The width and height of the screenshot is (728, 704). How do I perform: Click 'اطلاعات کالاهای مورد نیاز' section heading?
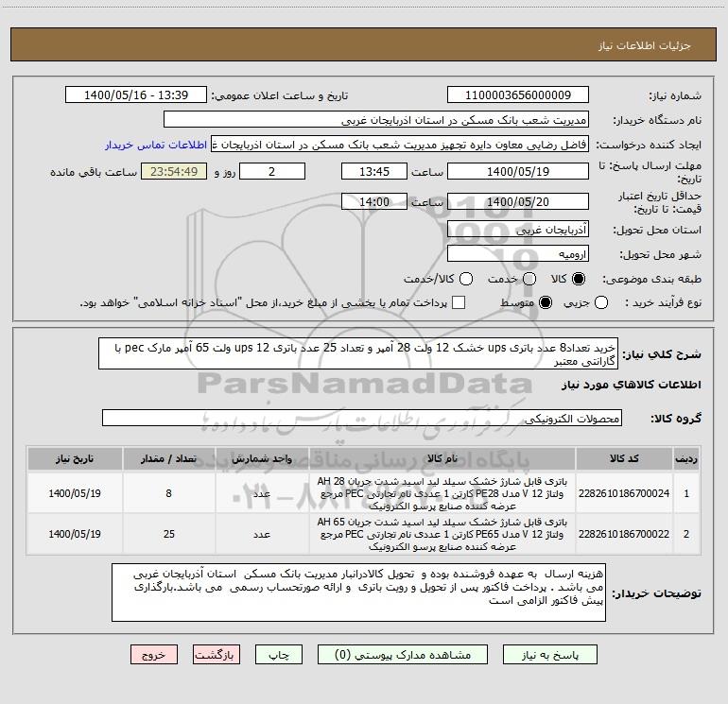coord(632,385)
